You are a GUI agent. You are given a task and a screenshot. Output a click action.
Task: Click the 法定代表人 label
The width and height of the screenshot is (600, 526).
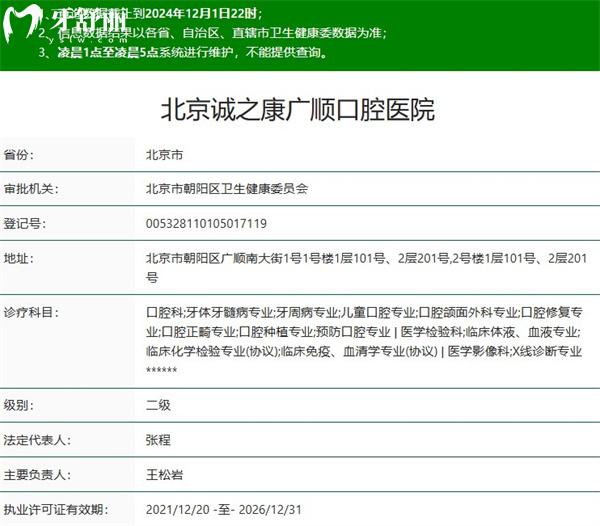(37, 440)
